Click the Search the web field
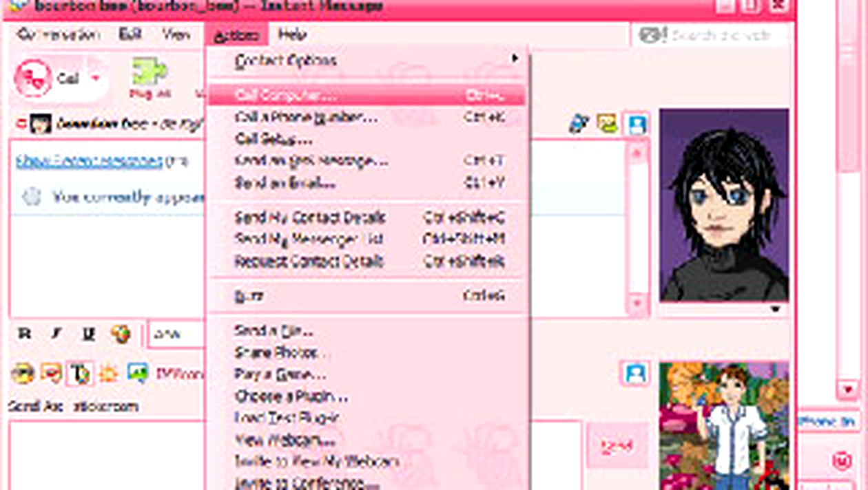868x490 pixels. click(x=720, y=35)
